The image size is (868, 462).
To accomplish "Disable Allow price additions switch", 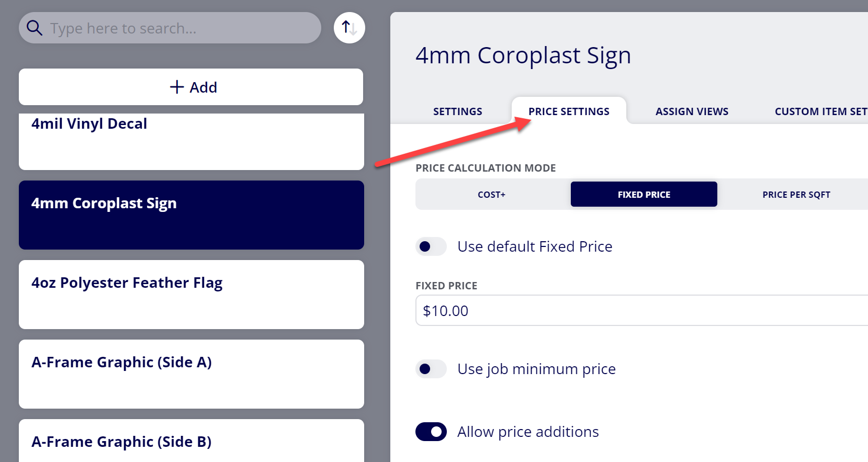I will (431, 432).
